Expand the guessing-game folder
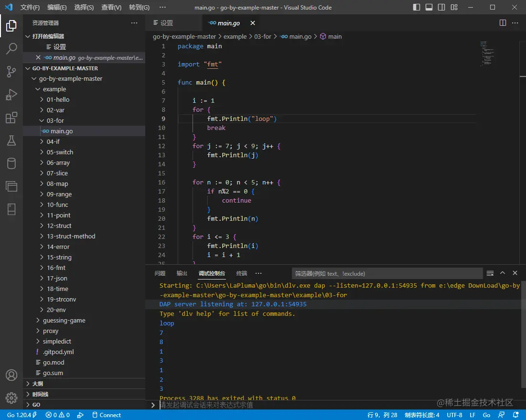The image size is (526, 420). point(38,320)
